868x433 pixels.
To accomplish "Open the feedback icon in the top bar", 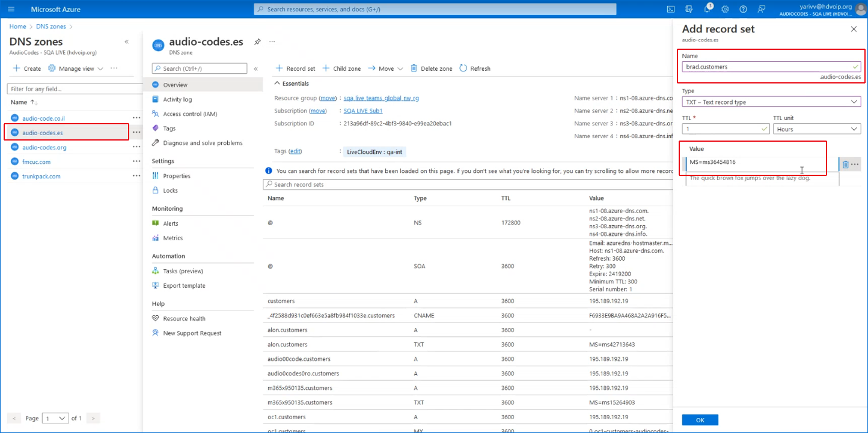I will click(761, 9).
